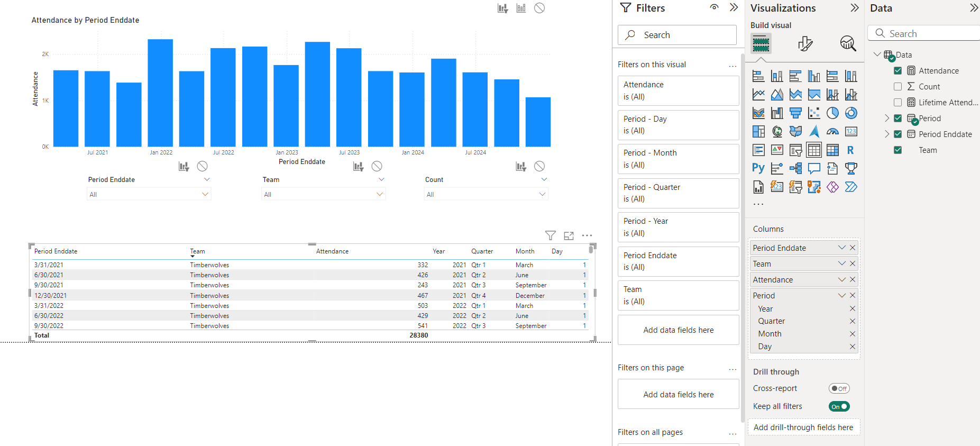Disable the Keep all filters switch
The height and width of the screenshot is (446, 980).
coord(839,406)
